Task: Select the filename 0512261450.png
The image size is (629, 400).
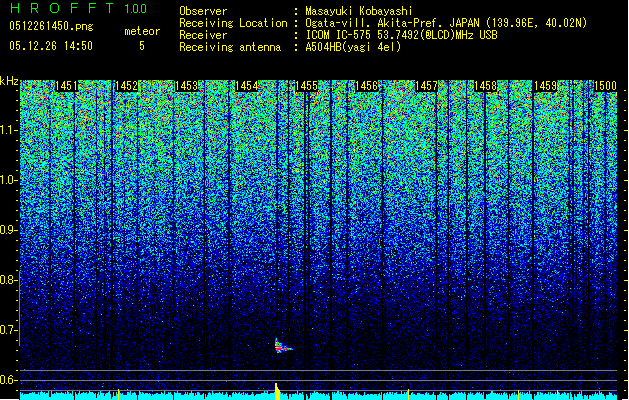Action: [x=51, y=26]
